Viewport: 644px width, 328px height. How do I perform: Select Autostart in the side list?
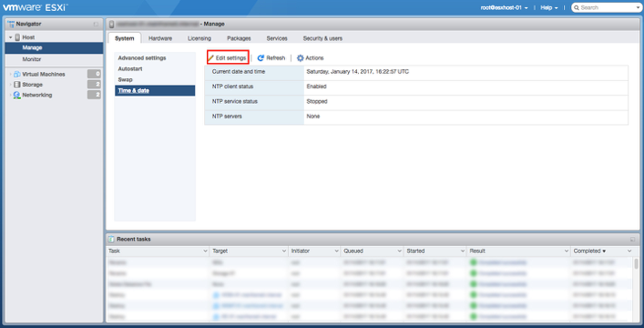[130, 68]
